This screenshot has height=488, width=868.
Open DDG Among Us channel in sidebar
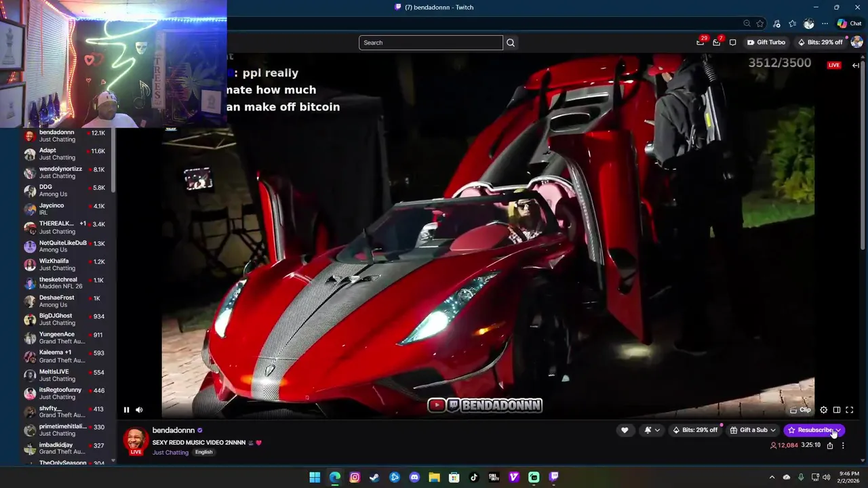click(66, 190)
